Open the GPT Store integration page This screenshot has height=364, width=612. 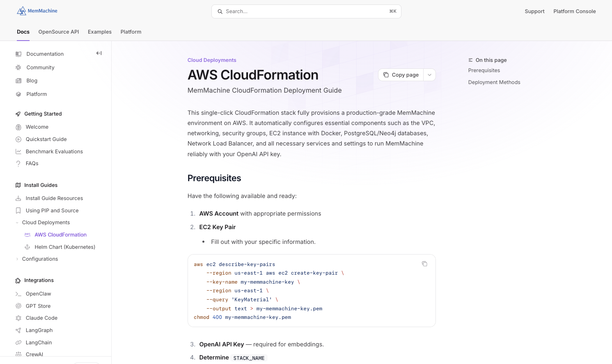38,306
